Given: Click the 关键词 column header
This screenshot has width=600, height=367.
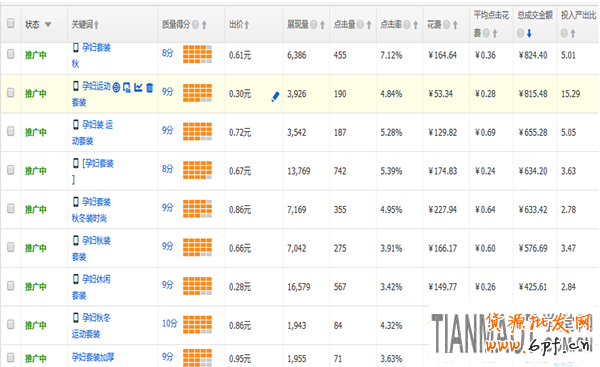Looking at the screenshot, I should coord(82,25).
